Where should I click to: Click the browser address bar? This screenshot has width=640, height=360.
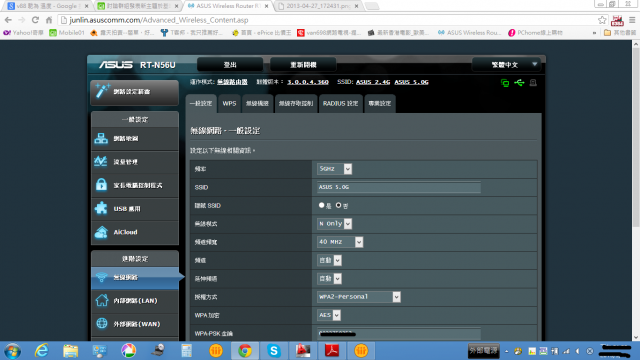[x=327, y=20]
